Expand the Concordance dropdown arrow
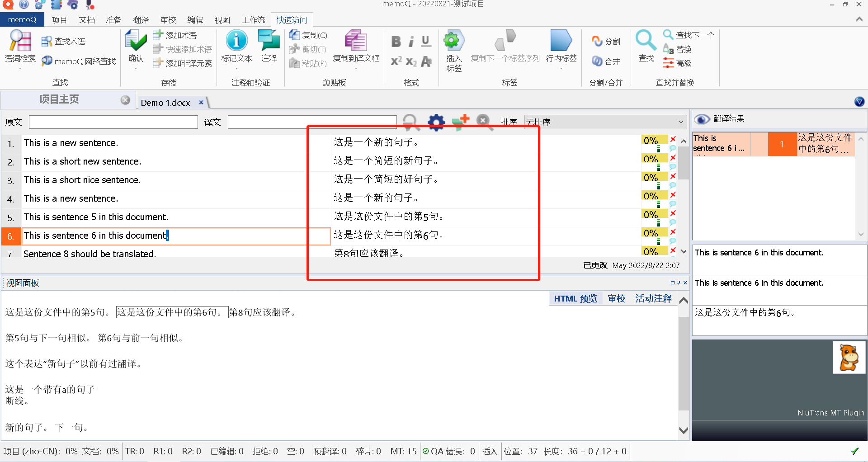 [x=20, y=69]
